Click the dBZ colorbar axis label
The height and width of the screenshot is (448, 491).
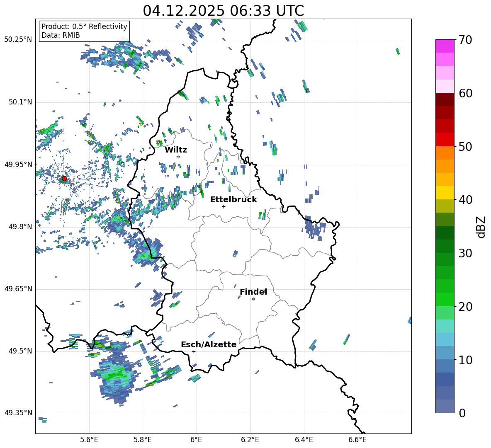click(x=481, y=227)
